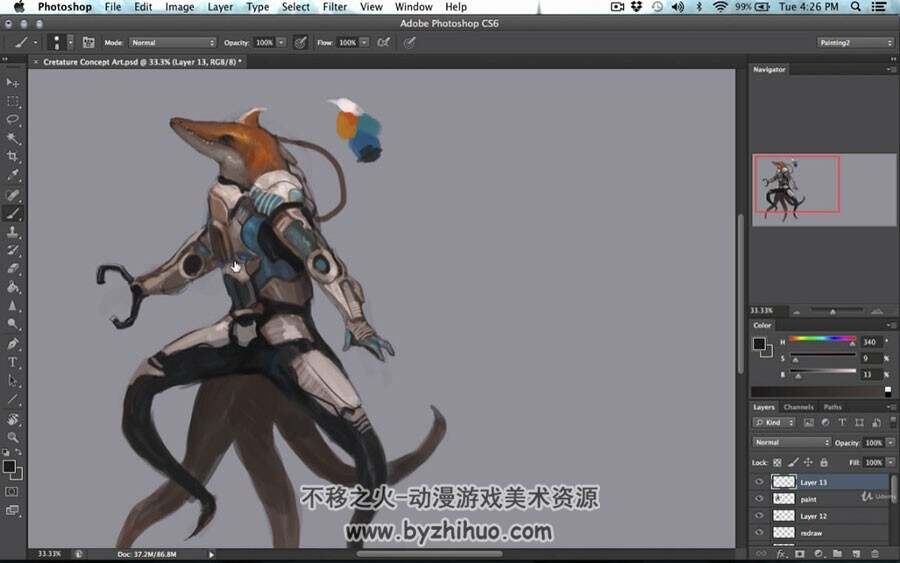
Task: Toggle airbrush build-up mode
Action: click(x=383, y=42)
